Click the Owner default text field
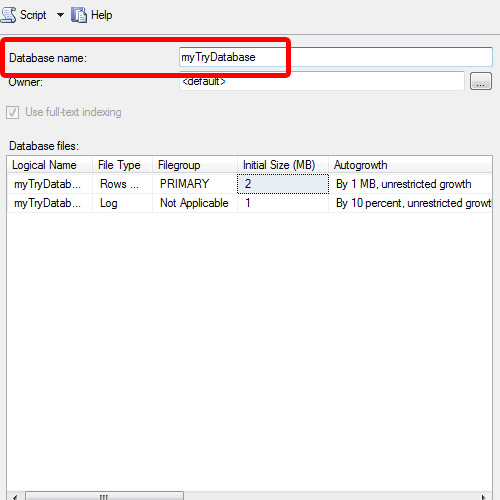 tap(322, 81)
